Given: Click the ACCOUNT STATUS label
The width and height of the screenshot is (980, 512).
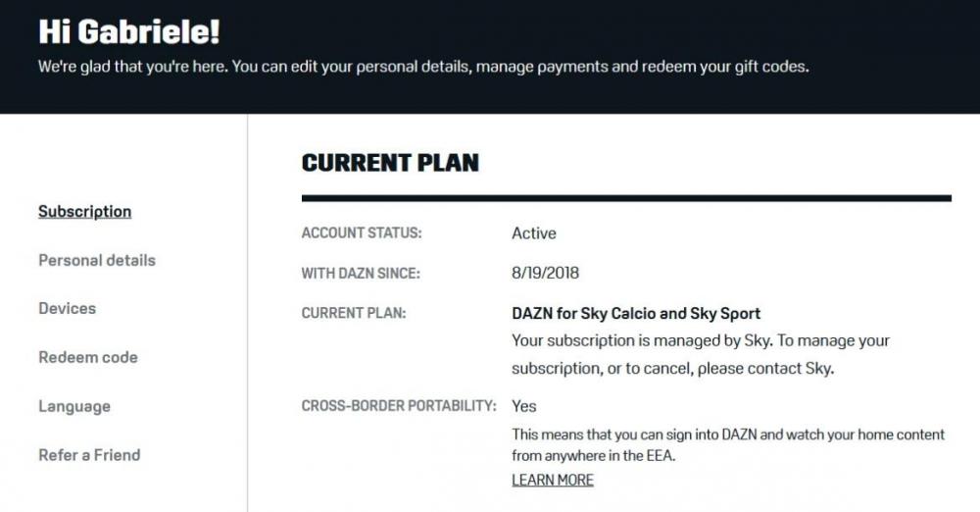Looking at the screenshot, I should (360, 234).
